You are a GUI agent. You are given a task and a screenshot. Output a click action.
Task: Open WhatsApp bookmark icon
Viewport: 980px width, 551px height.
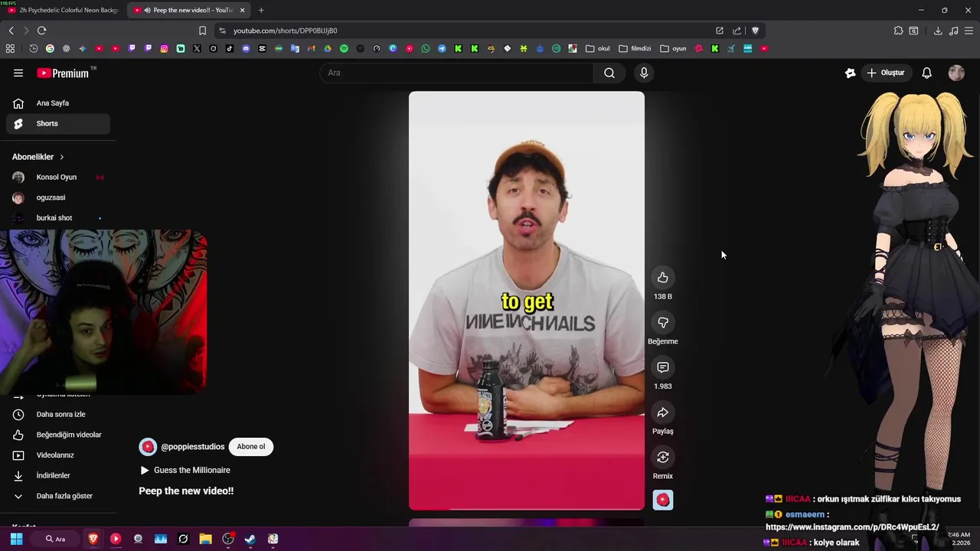(426, 48)
